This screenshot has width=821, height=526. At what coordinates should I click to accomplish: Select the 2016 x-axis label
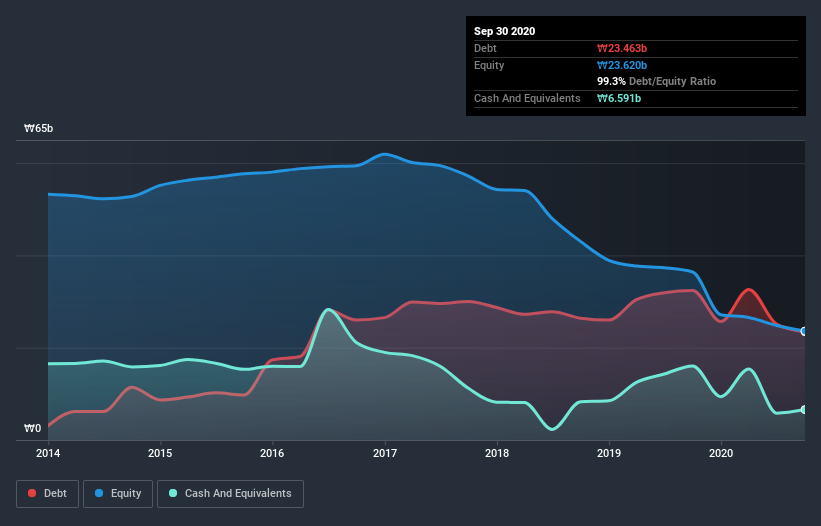tap(272, 453)
